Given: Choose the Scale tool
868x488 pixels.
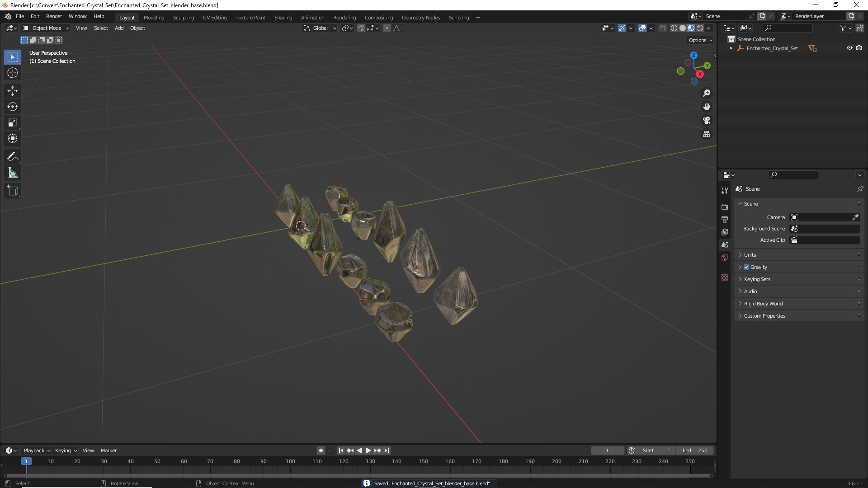Looking at the screenshot, I should tap(13, 122).
